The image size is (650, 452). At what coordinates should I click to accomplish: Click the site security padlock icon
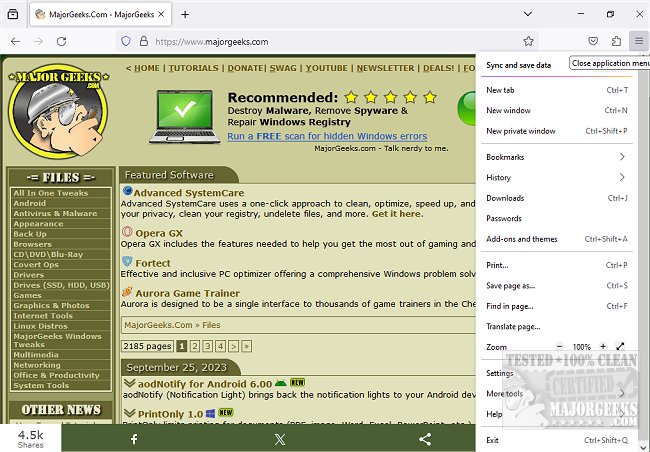[x=143, y=41]
